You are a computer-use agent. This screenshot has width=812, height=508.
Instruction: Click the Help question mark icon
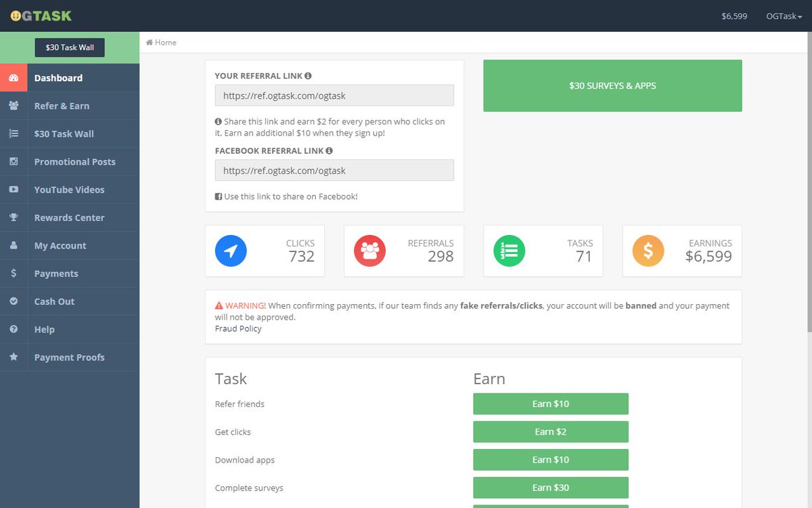point(14,329)
